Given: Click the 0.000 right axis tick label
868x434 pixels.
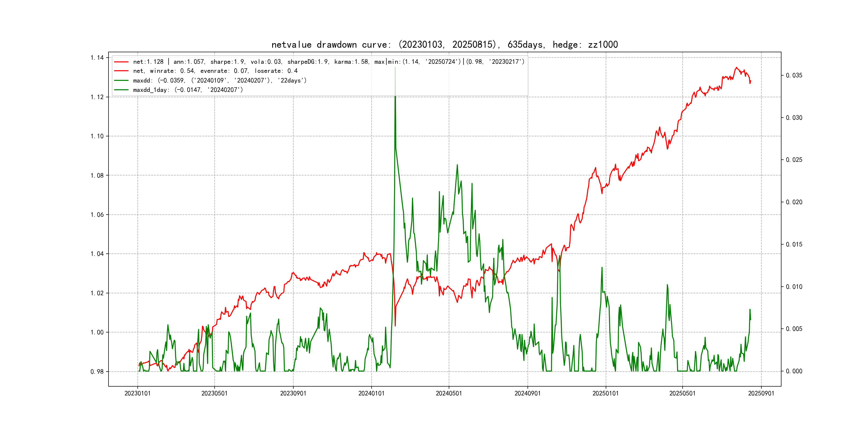Looking at the screenshot, I should click(x=794, y=371).
